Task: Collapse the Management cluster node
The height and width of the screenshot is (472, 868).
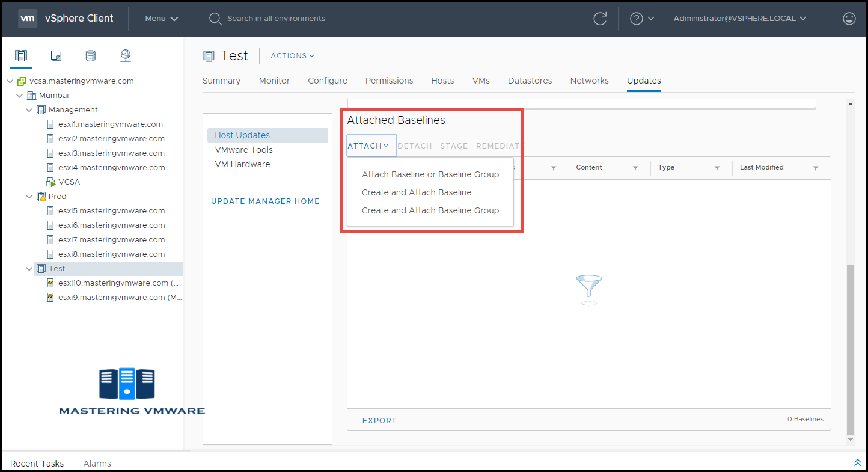Action: coord(29,110)
